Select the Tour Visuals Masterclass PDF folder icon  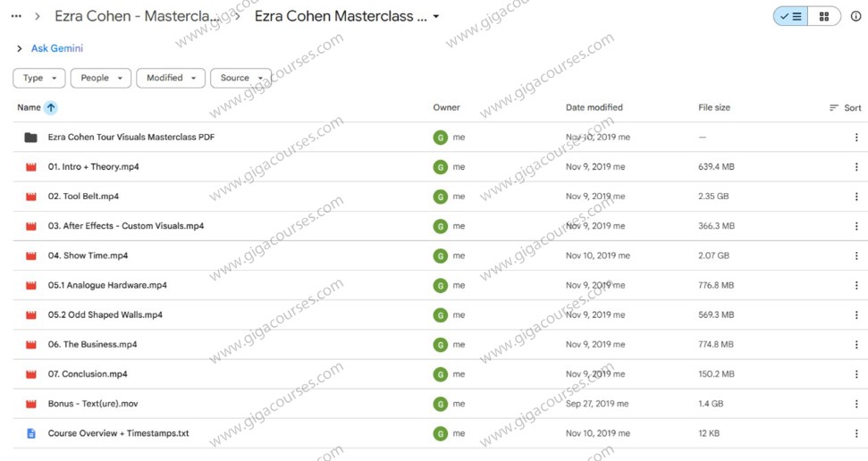(x=31, y=138)
